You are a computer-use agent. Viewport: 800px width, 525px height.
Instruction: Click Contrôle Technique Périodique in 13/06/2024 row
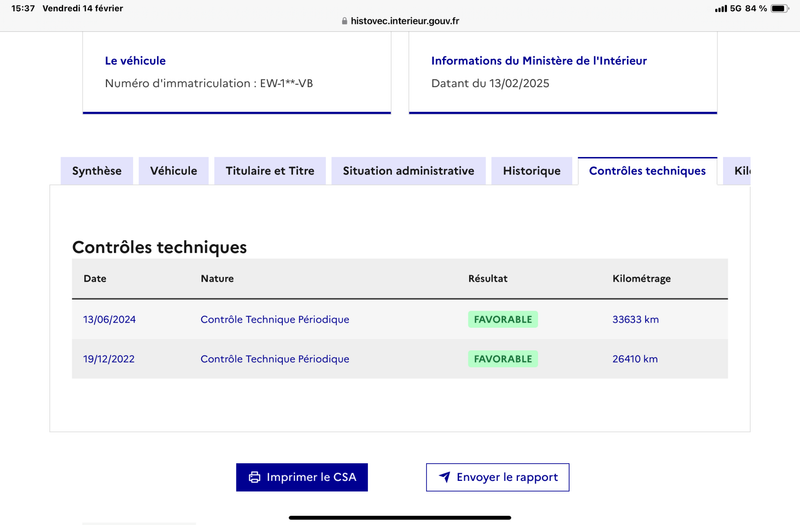pyautogui.click(x=274, y=319)
